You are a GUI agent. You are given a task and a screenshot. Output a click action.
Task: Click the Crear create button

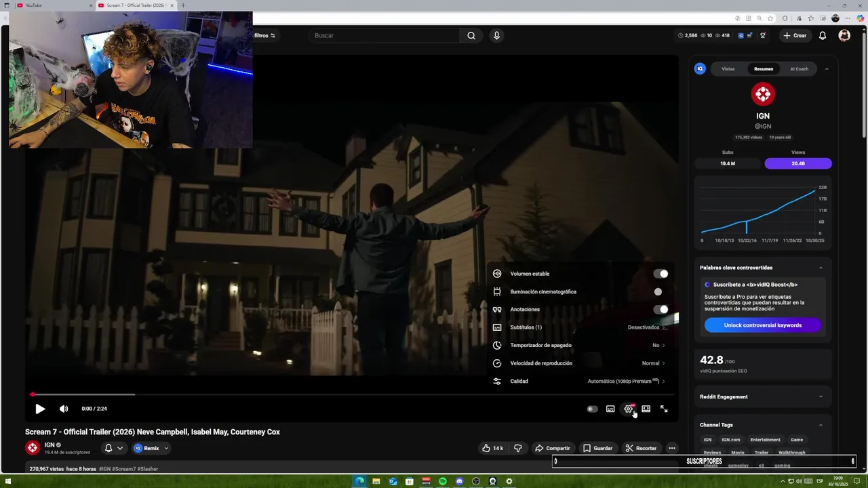coord(795,35)
